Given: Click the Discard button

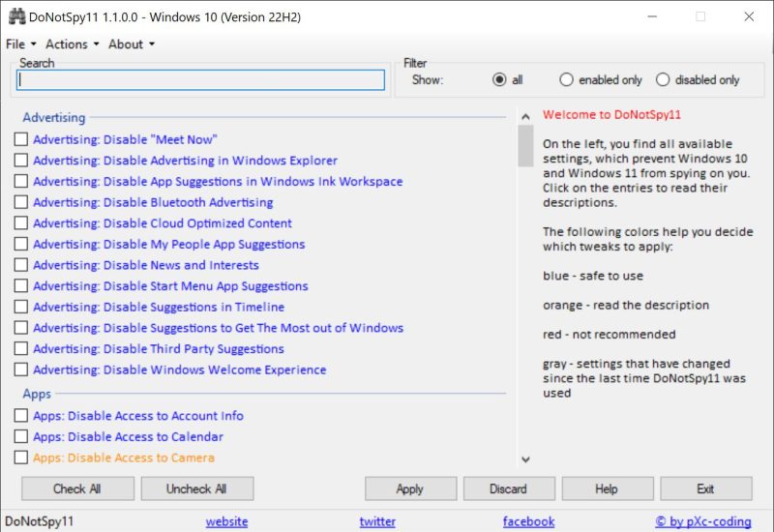Looking at the screenshot, I should pyautogui.click(x=508, y=488).
